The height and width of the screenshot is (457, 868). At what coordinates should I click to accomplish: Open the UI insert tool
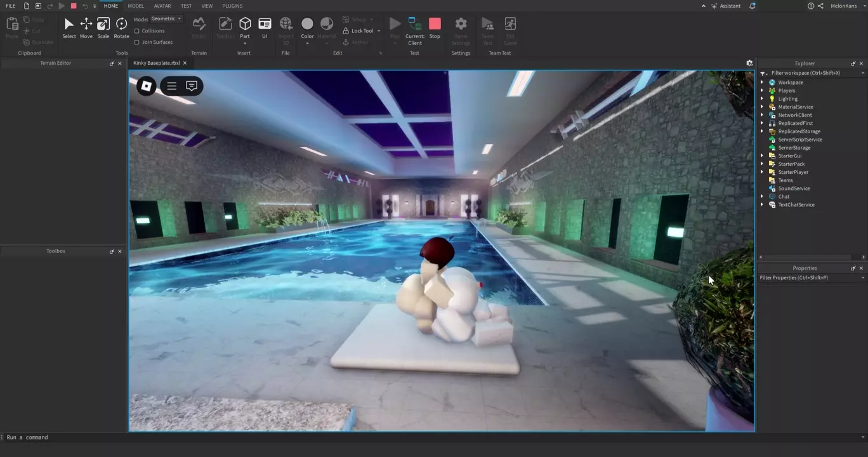[x=265, y=27]
